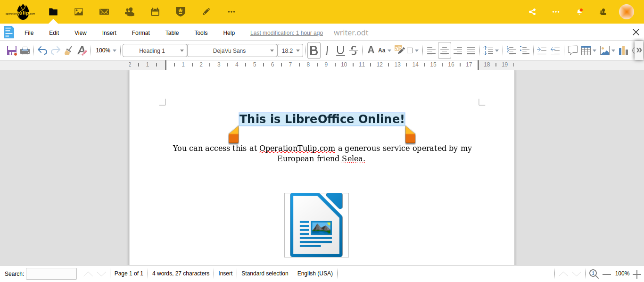
Task: Align paragraph left
Action: coord(431,50)
